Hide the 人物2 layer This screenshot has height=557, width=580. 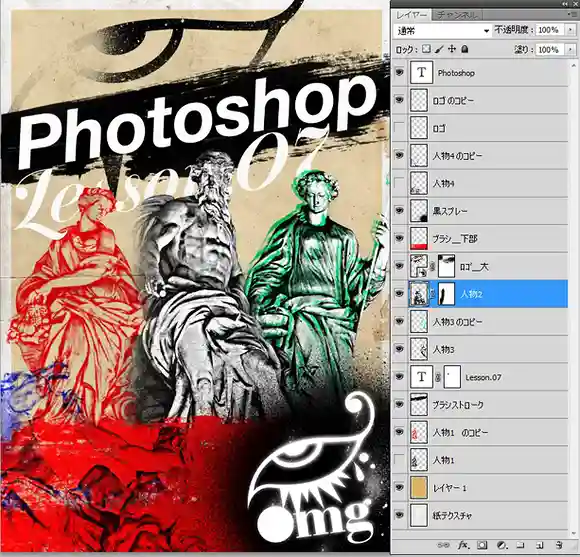(x=399, y=294)
